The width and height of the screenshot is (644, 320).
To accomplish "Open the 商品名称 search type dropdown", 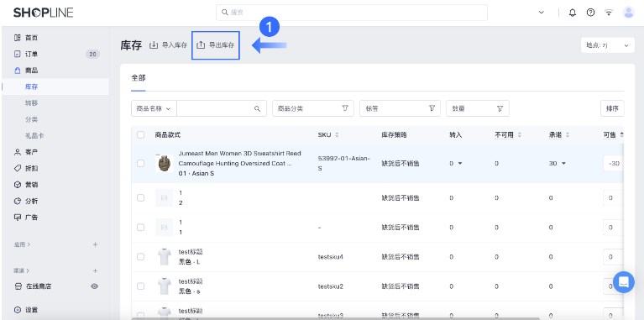I will tap(154, 109).
